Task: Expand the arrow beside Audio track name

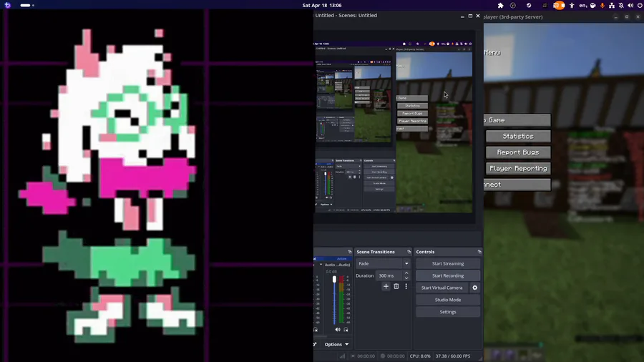Action: (x=321, y=265)
